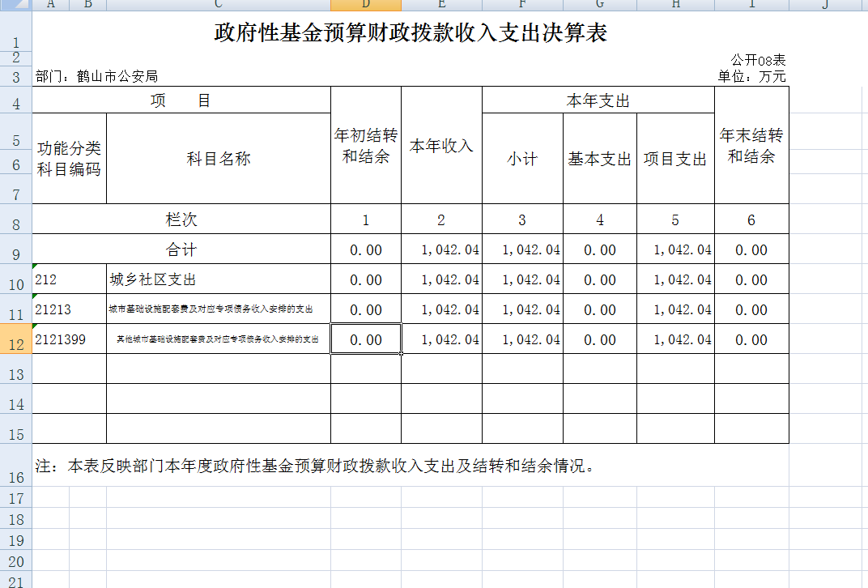868x588 pixels.
Task: Click 本年收入 value in the 21213 row
Action: [442, 309]
